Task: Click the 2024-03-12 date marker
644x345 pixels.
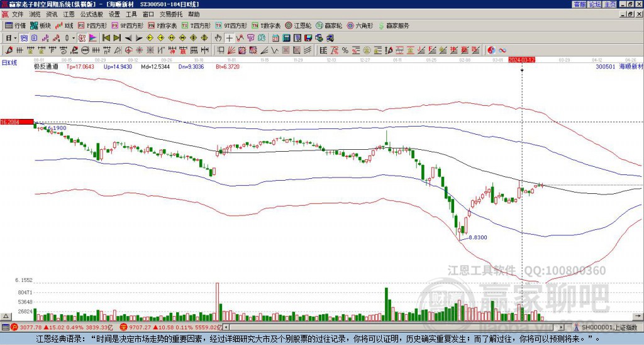Action: (521, 60)
